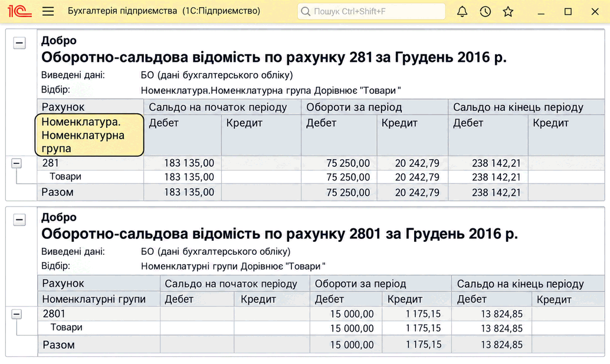Click 238 142,21 in the Разом row
610x364 pixels.
click(496, 192)
